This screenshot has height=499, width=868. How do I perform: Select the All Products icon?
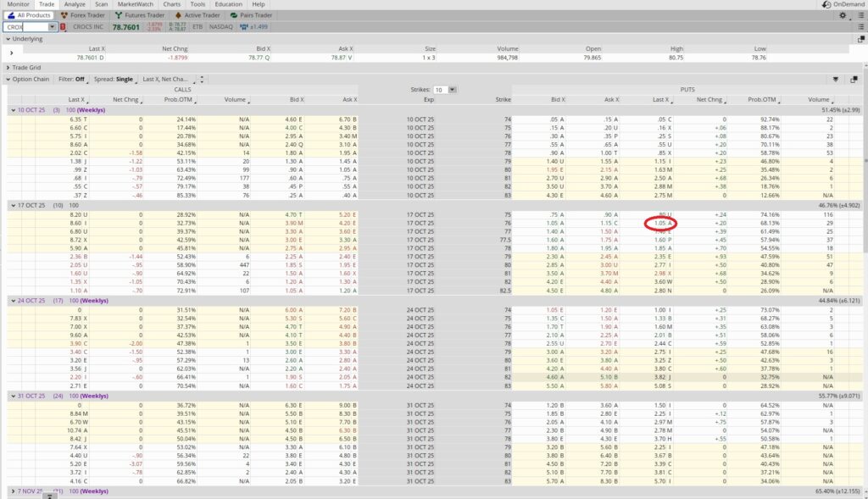point(11,14)
